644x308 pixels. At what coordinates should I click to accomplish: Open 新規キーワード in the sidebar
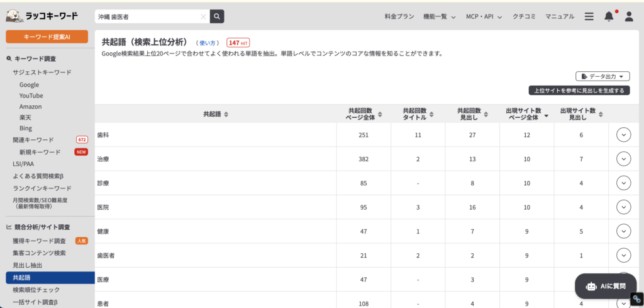click(x=40, y=152)
